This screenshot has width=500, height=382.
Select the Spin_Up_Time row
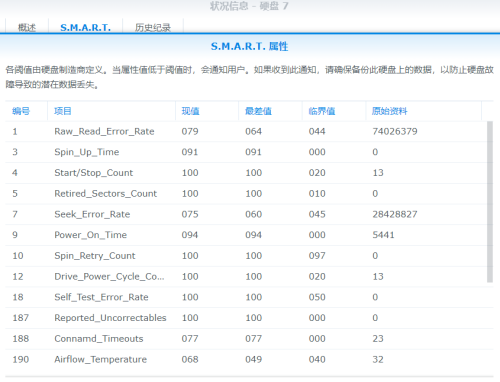pos(246,152)
